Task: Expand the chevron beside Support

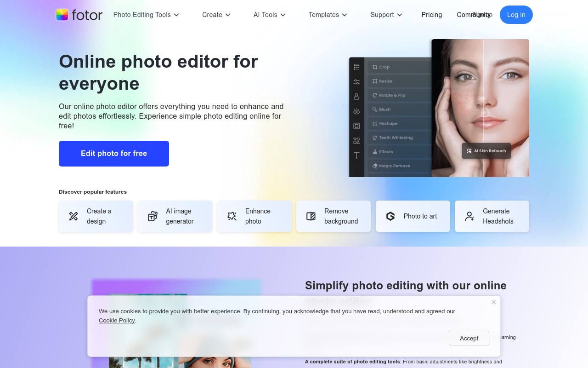Action: (400, 15)
